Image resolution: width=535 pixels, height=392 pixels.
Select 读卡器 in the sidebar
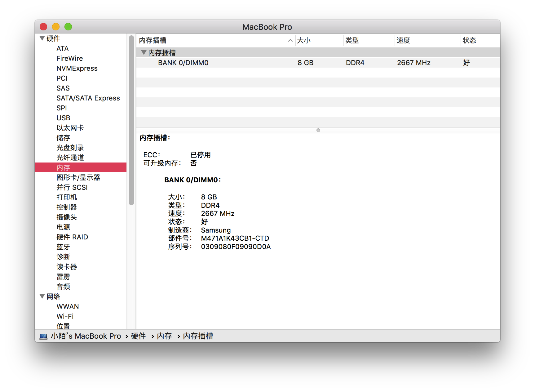tap(67, 267)
